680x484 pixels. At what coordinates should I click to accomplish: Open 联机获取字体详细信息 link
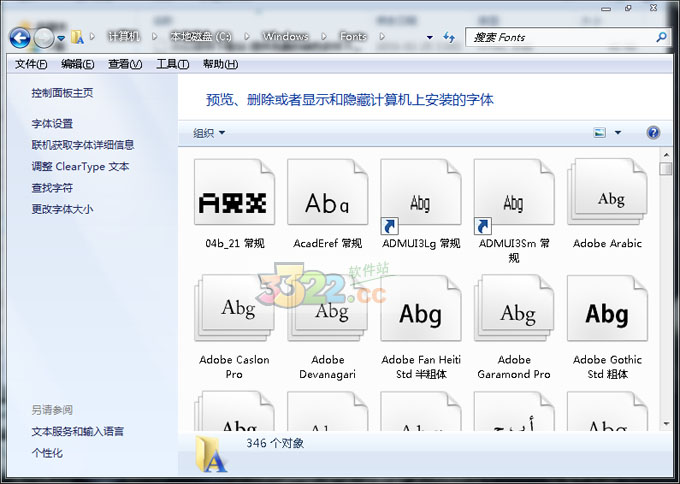[82, 145]
